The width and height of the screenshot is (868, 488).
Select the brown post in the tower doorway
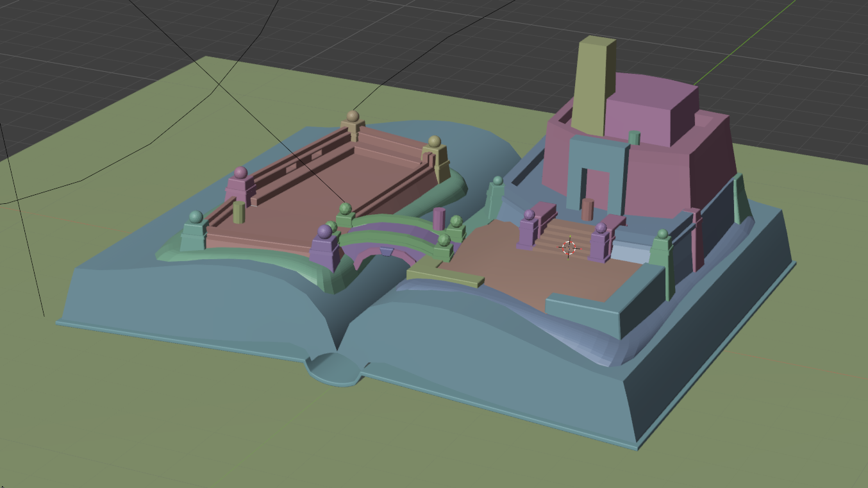click(x=587, y=209)
